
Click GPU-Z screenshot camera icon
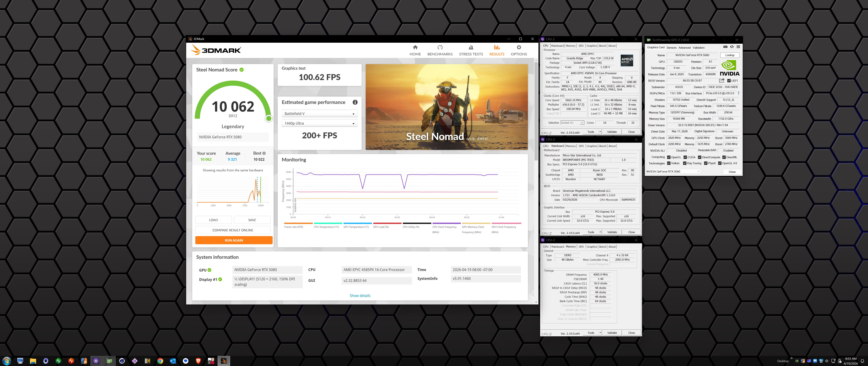tap(725, 47)
